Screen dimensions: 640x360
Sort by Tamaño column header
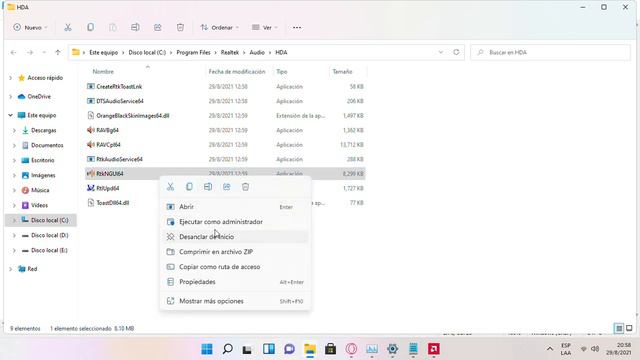(x=342, y=71)
